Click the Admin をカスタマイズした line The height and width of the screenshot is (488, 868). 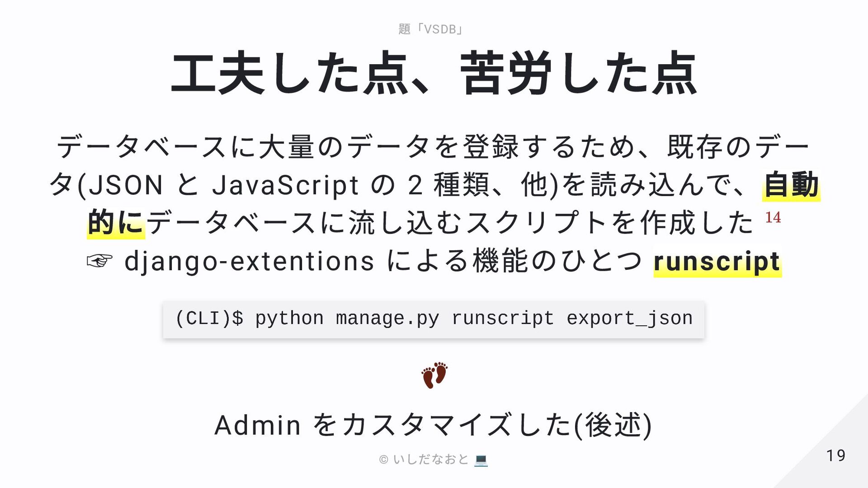[x=433, y=425]
